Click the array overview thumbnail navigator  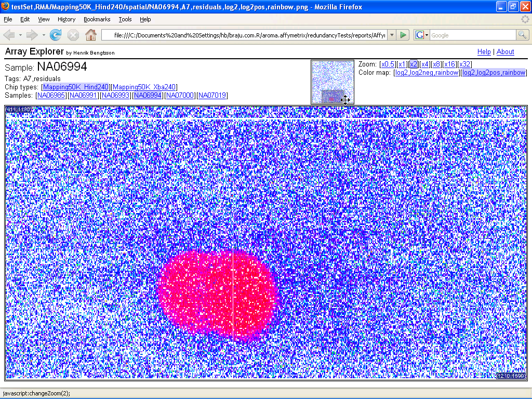tap(332, 82)
